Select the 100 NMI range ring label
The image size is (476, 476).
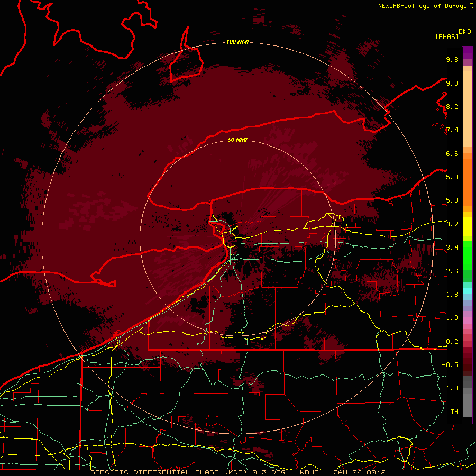(237, 42)
